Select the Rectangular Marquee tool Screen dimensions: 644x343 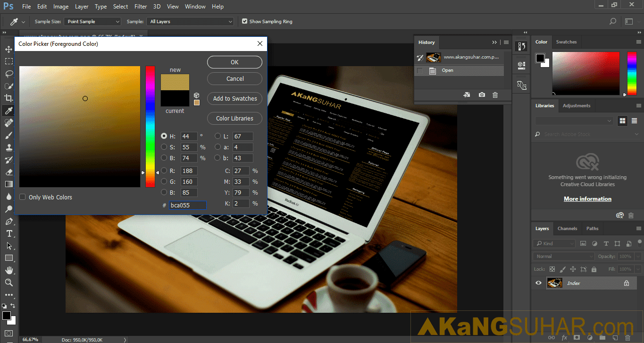(8, 61)
